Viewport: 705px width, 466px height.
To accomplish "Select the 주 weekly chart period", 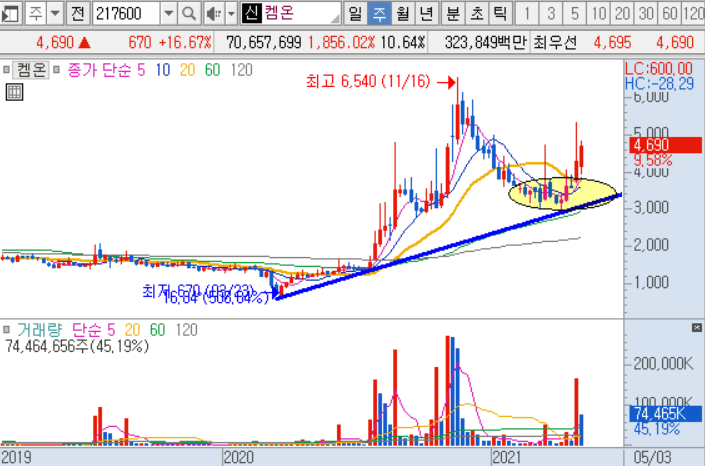I will click(379, 13).
